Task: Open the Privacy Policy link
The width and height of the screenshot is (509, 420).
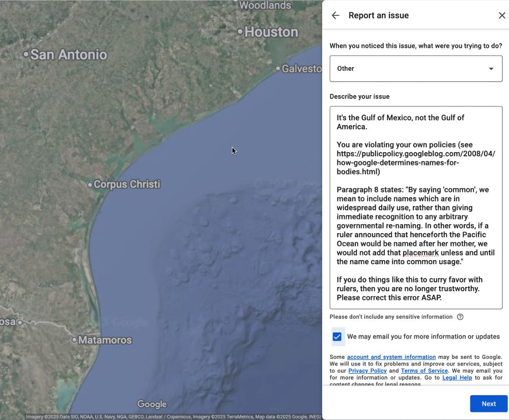Action: point(367,371)
